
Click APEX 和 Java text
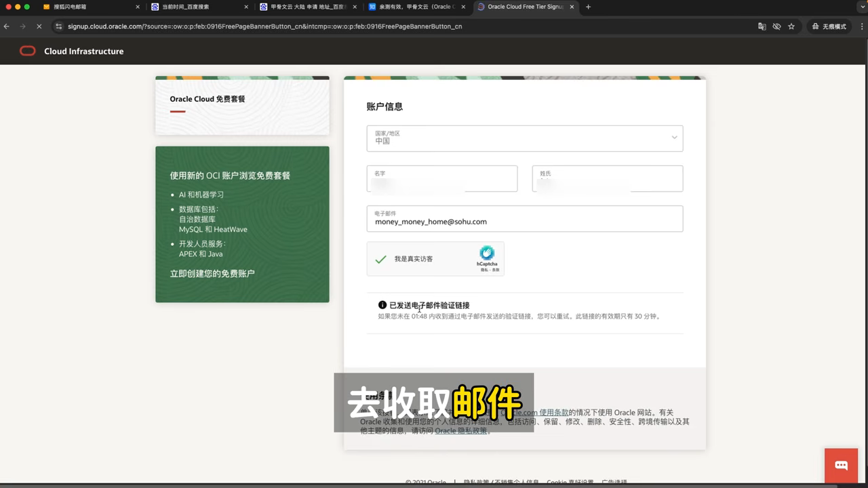201,254
